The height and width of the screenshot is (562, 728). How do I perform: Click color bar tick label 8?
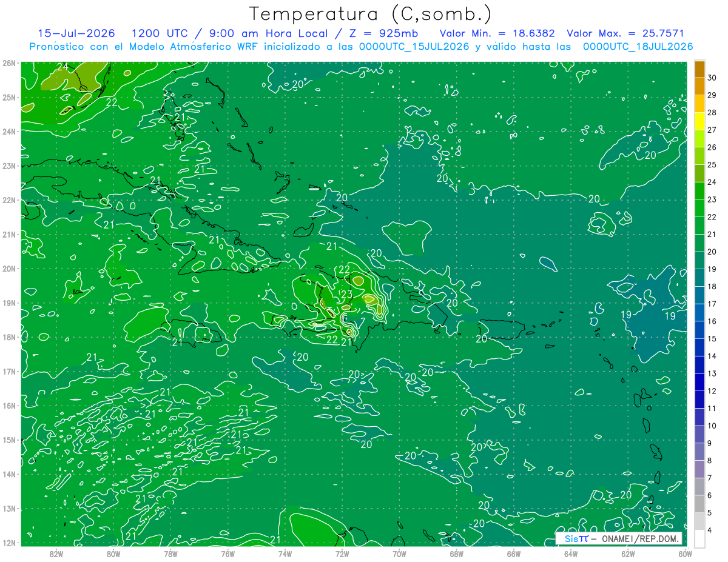click(x=710, y=461)
